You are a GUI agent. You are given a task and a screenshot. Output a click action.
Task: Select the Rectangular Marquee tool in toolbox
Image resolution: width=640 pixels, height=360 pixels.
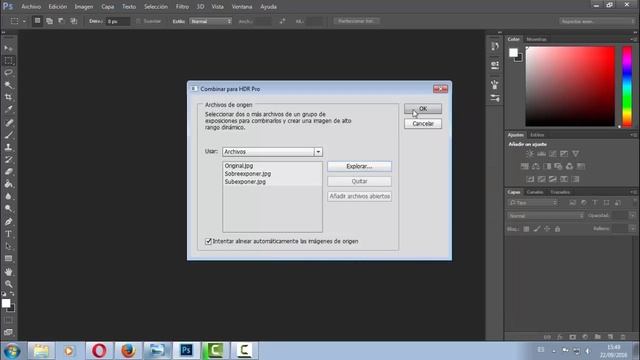pyautogui.click(x=8, y=60)
